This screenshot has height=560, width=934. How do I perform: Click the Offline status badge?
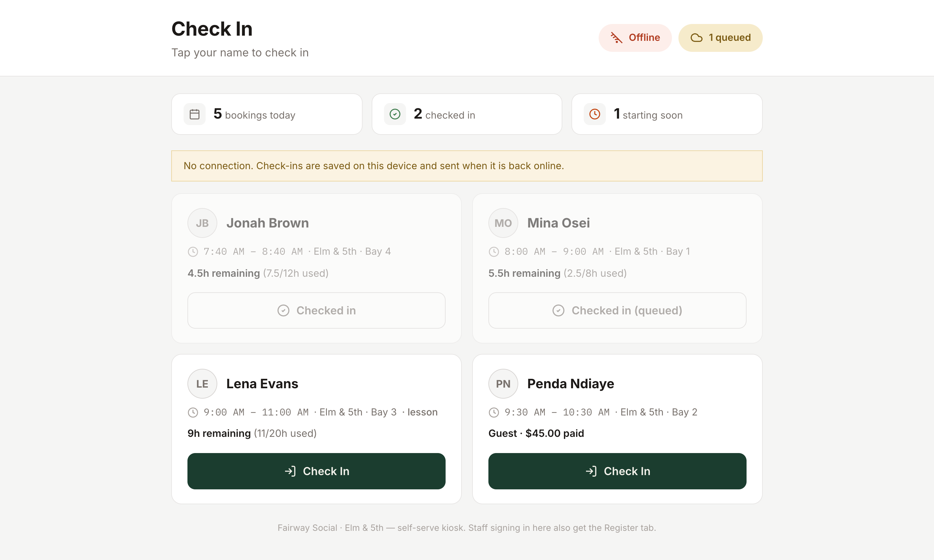pos(635,38)
